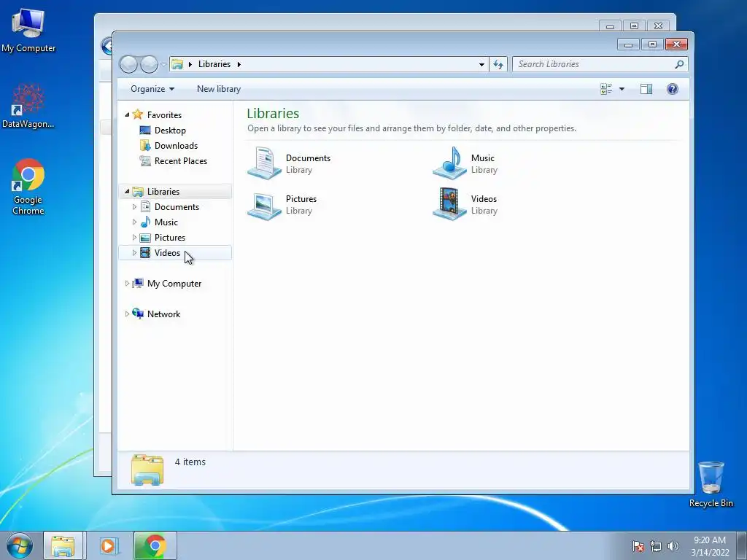747x560 pixels.
Task: Click New library in the toolbar
Action: 219,89
